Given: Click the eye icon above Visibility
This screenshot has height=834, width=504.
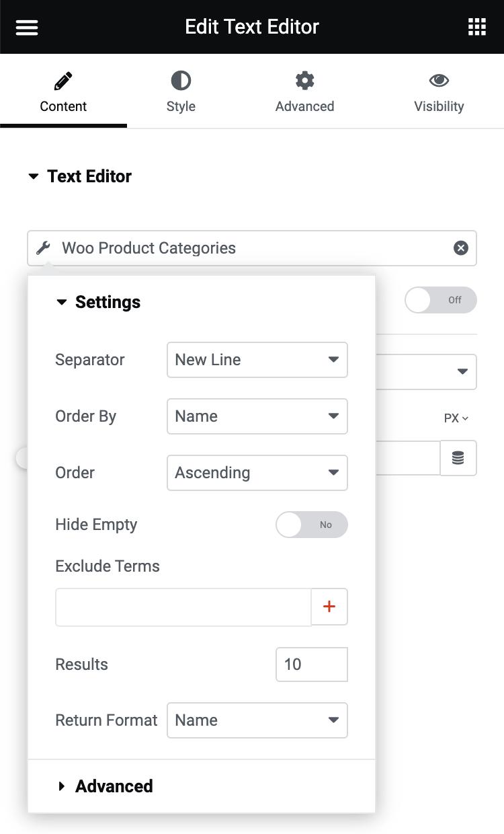Looking at the screenshot, I should coord(439,80).
